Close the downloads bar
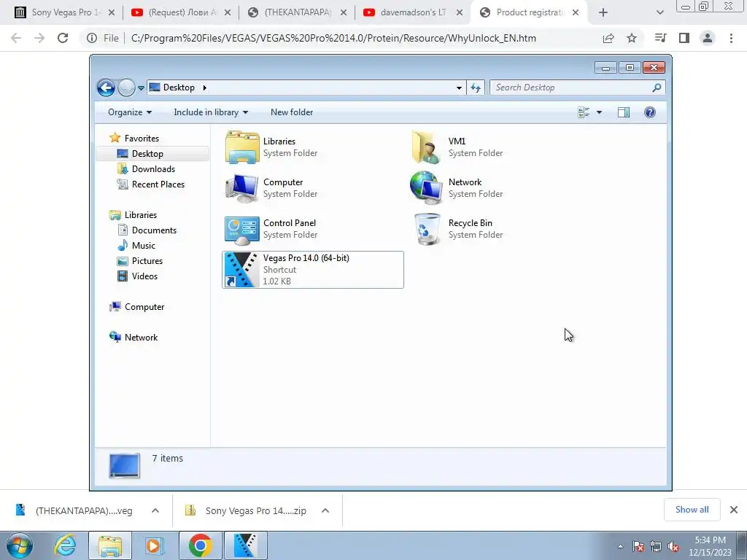 [734, 510]
